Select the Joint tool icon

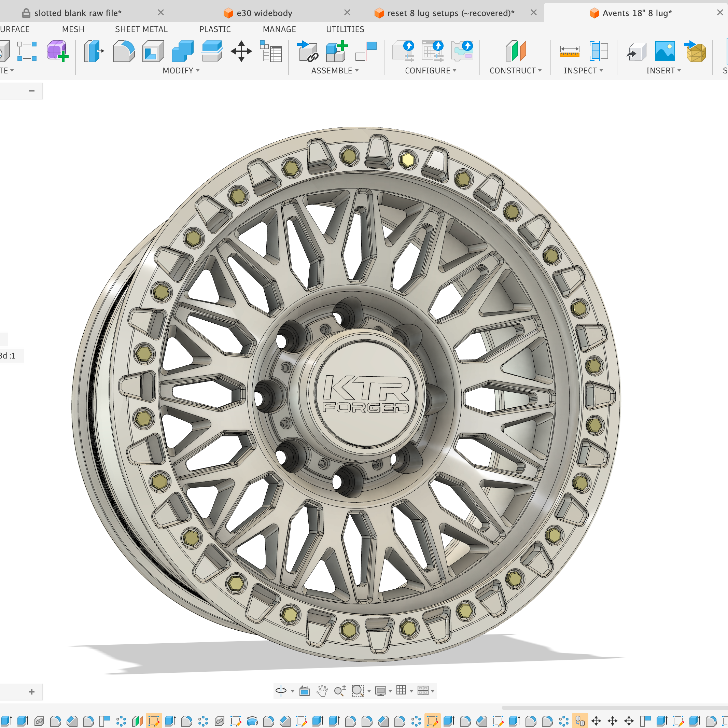(366, 51)
